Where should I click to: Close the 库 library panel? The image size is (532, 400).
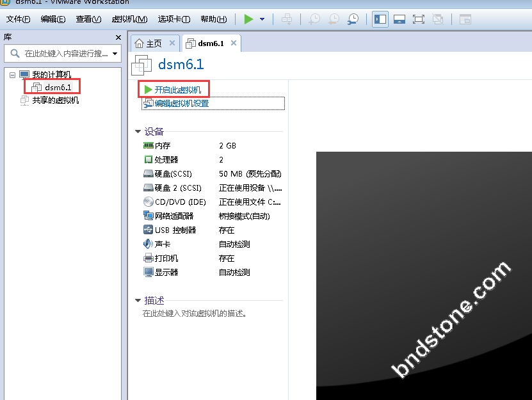pyautogui.click(x=118, y=37)
